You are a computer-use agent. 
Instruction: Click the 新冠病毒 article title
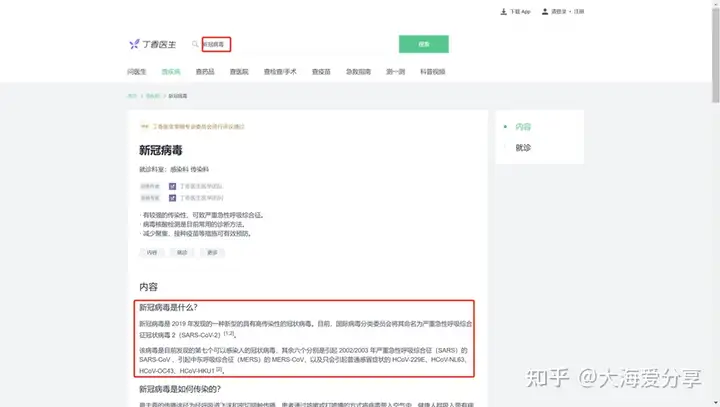coord(161,150)
